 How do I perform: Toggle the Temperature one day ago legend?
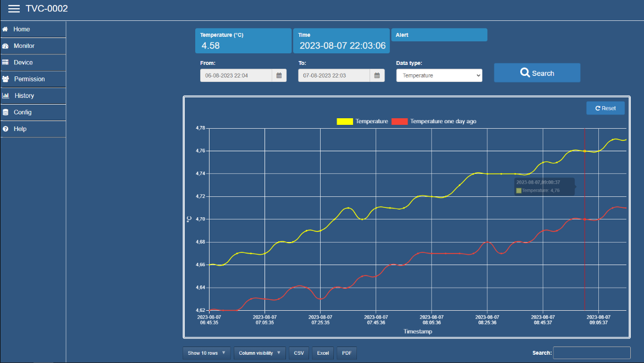pyautogui.click(x=399, y=122)
